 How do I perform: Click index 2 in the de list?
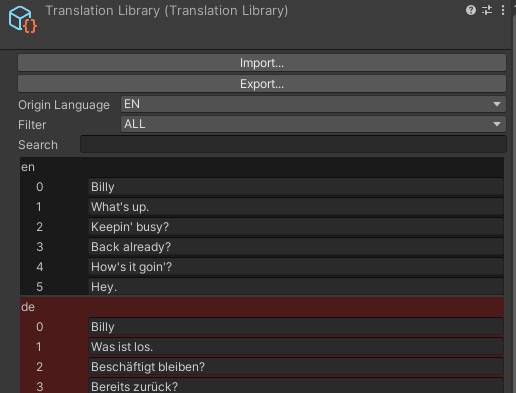point(40,367)
